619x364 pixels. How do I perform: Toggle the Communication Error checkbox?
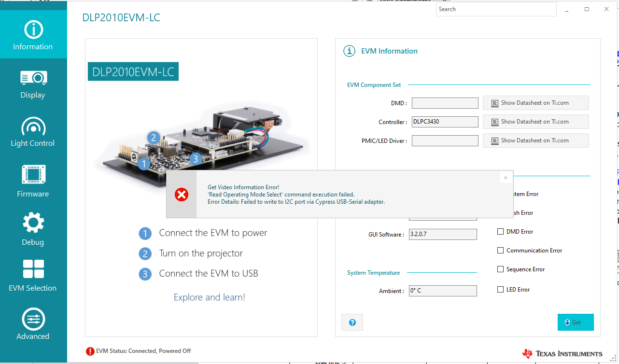coord(500,251)
